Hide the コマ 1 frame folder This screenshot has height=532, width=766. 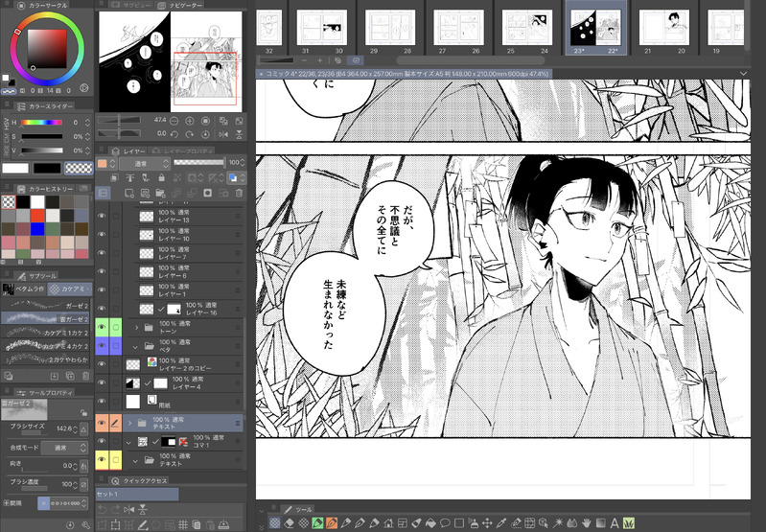[102, 441]
